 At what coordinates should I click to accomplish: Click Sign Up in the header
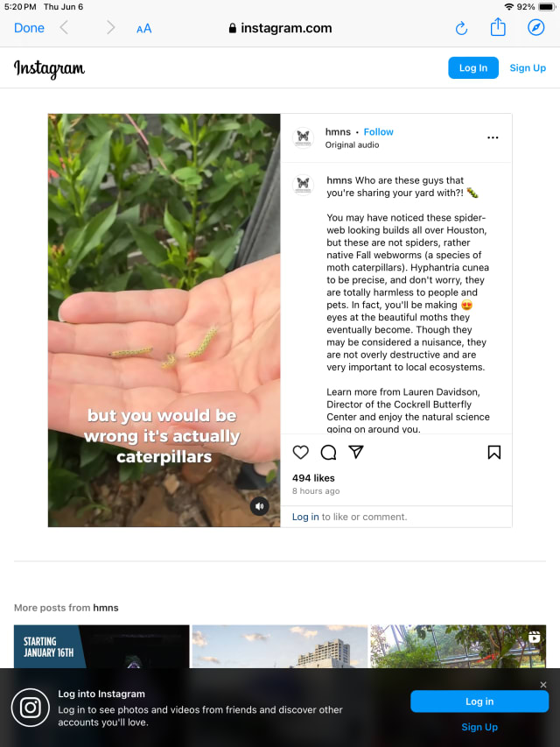[528, 67]
